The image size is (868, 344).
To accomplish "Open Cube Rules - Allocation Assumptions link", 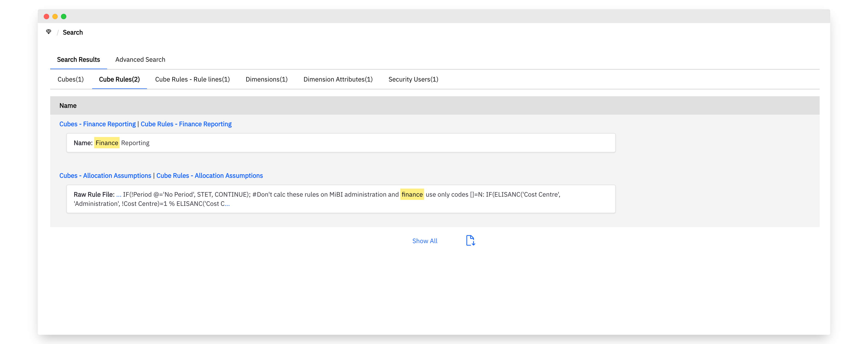I will pyautogui.click(x=210, y=175).
